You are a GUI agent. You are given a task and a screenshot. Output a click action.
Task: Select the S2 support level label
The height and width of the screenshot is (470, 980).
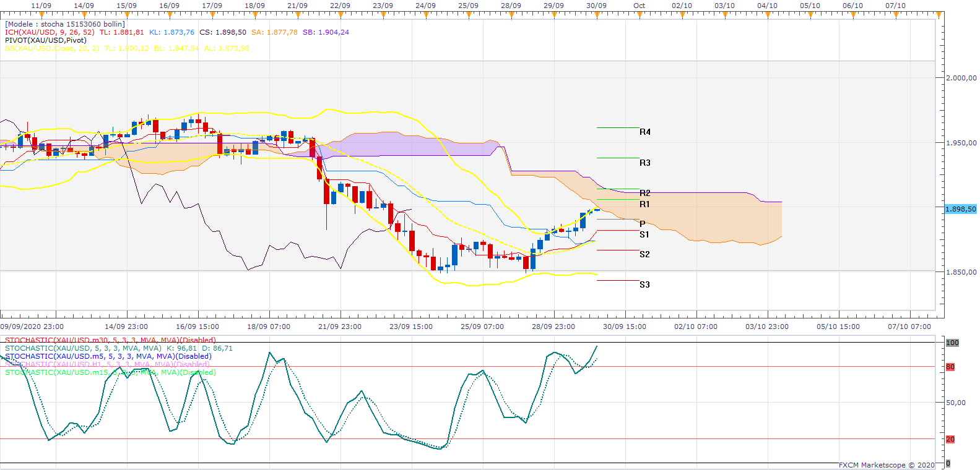click(644, 254)
